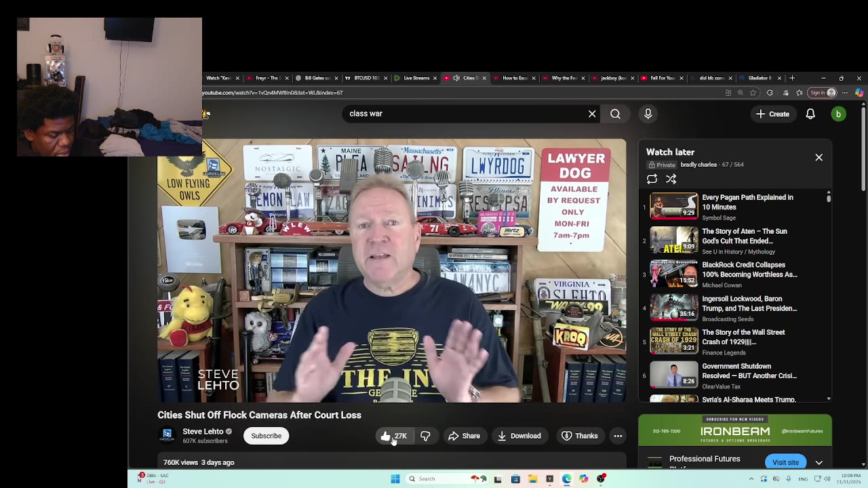Open Steve Lehto channel avatar

pos(167,435)
